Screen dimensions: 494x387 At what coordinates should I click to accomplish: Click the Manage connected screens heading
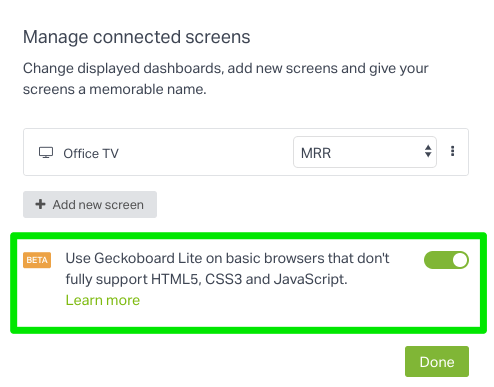[136, 37]
